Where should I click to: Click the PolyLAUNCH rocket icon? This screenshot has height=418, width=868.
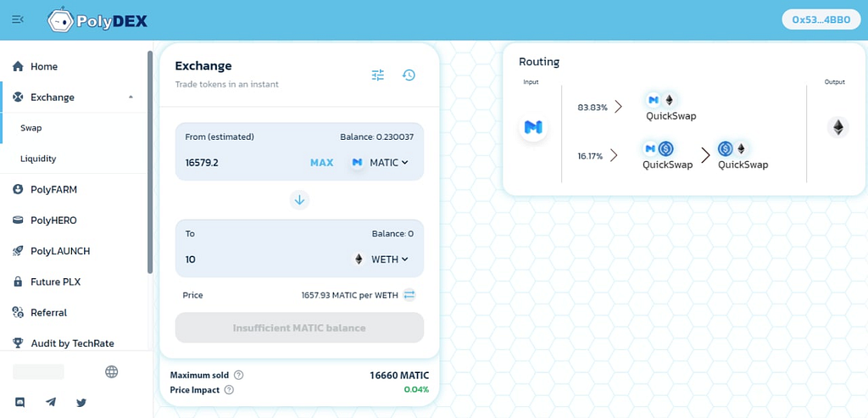click(x=18, y=251)
